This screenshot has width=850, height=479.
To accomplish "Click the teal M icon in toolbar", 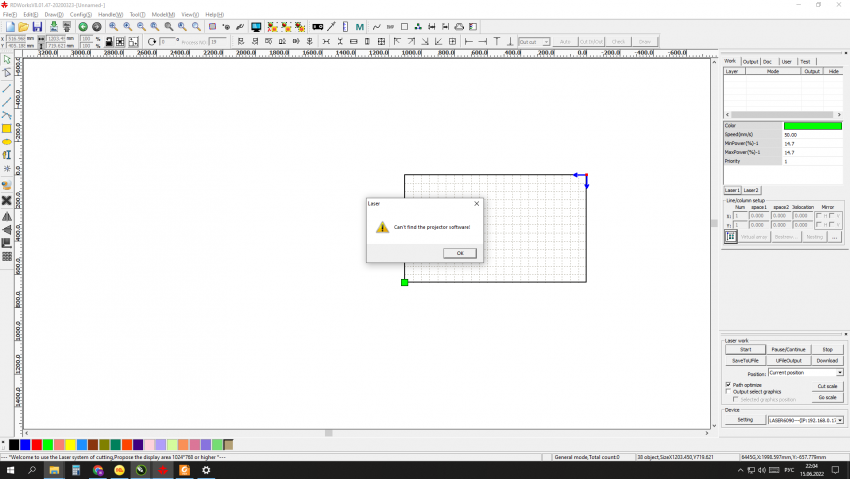I will pyautogui.click(x=359, y=26).
